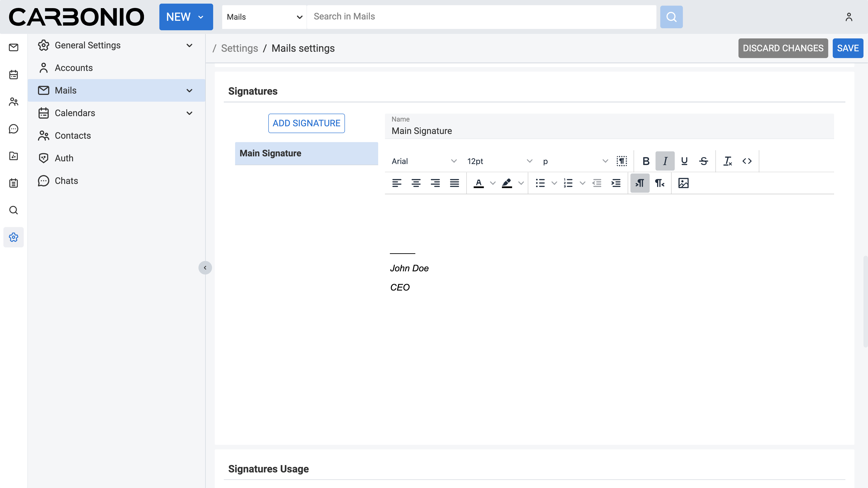
Task: Toggle italic formatting off
Action: (x=665, y=161)
